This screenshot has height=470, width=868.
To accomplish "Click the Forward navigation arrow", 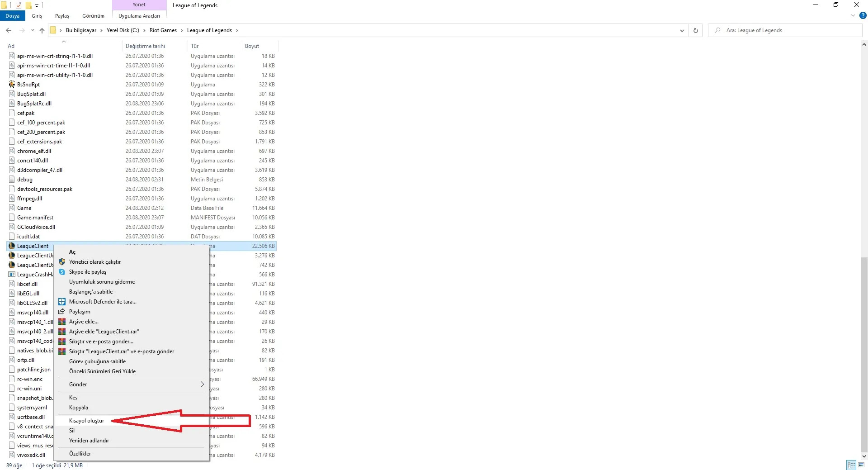I will click(22, 30).
